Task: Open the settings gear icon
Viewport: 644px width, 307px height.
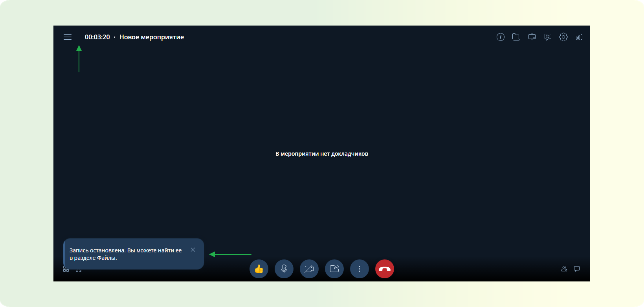Action: [x=563, y=37]
